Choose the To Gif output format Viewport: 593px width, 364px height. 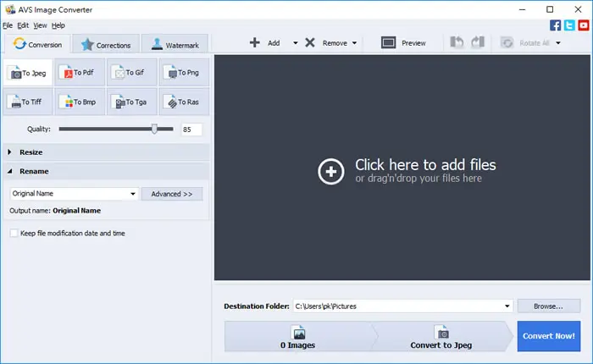(x=131, y=73)
